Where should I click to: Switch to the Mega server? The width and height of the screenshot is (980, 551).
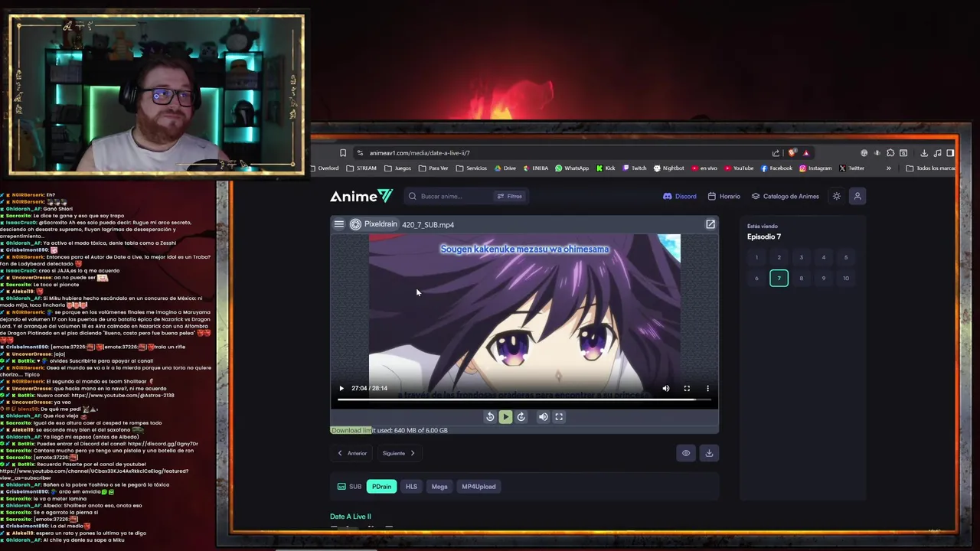point(439,487)
